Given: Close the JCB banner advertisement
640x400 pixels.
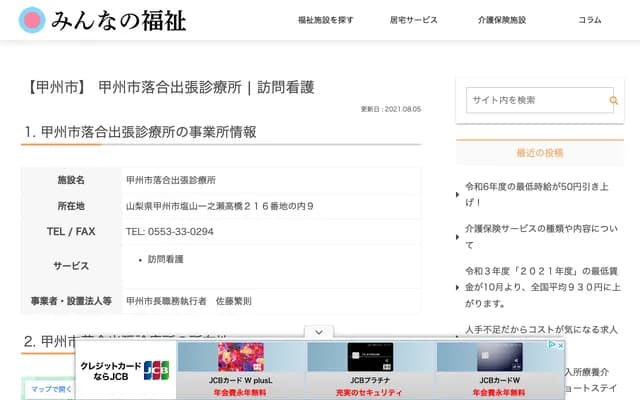Looking at the screenshot, I should (560, 346).
